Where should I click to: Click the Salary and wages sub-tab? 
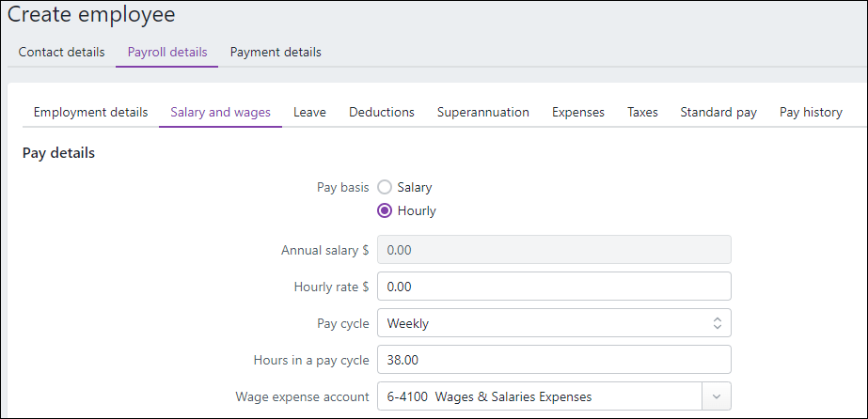[x=220, y=113]
